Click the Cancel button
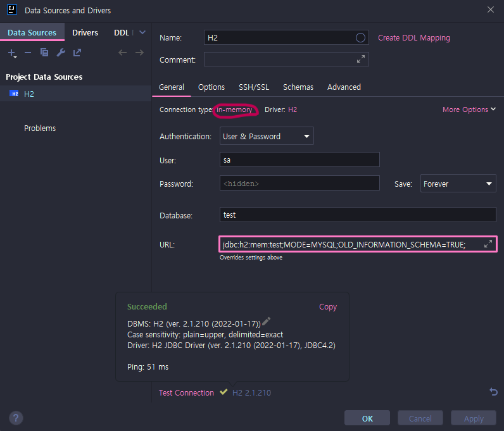The height and width of the screenshot is (431, 504). 420,418
